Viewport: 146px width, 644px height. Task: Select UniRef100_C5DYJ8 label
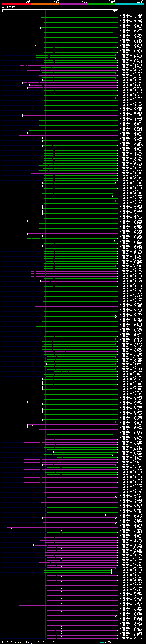(x=131, y=422)
